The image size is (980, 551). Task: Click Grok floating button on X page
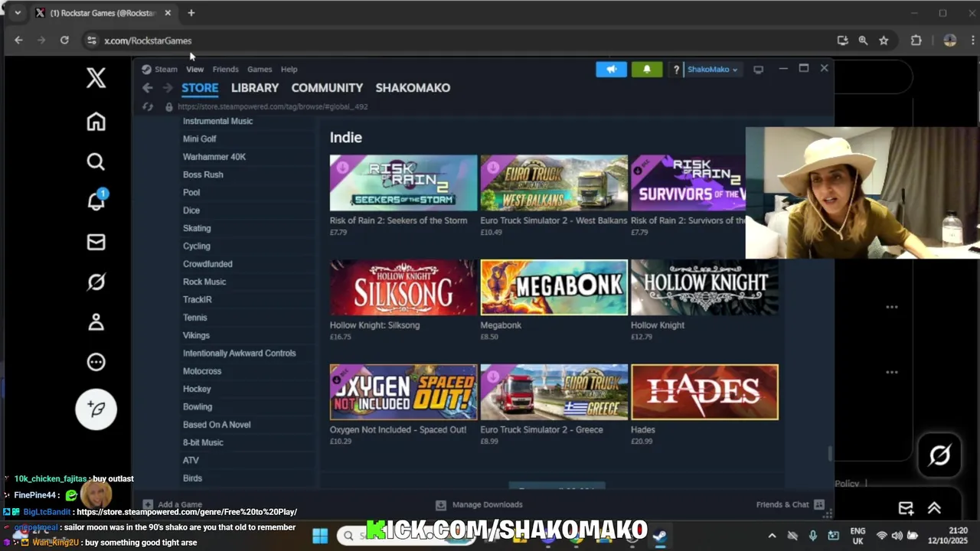point(939,455)
